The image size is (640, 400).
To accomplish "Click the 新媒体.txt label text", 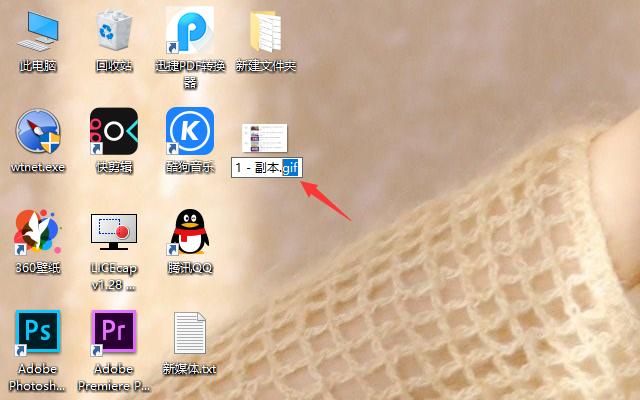I will 189,369.
